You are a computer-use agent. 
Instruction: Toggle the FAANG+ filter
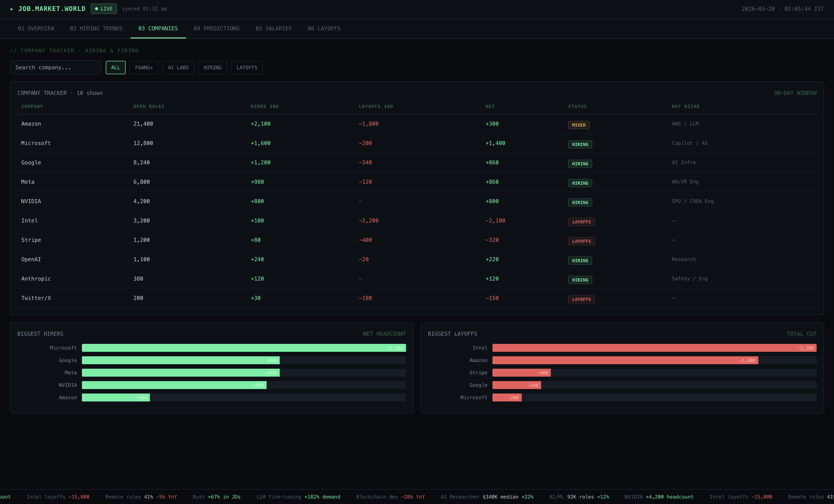tap(144, 67)
